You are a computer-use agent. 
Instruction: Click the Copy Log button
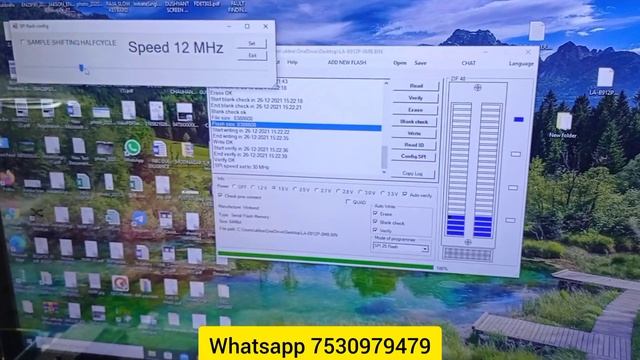tap(412, 173)
